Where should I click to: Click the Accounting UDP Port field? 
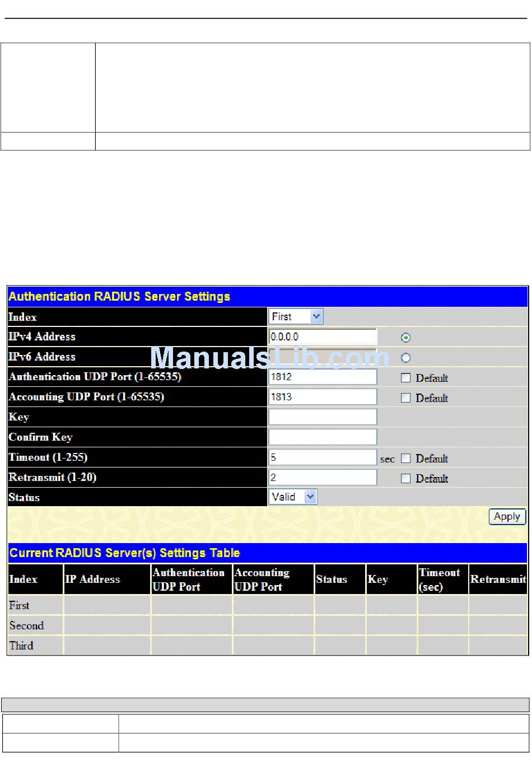coord(323,397)
